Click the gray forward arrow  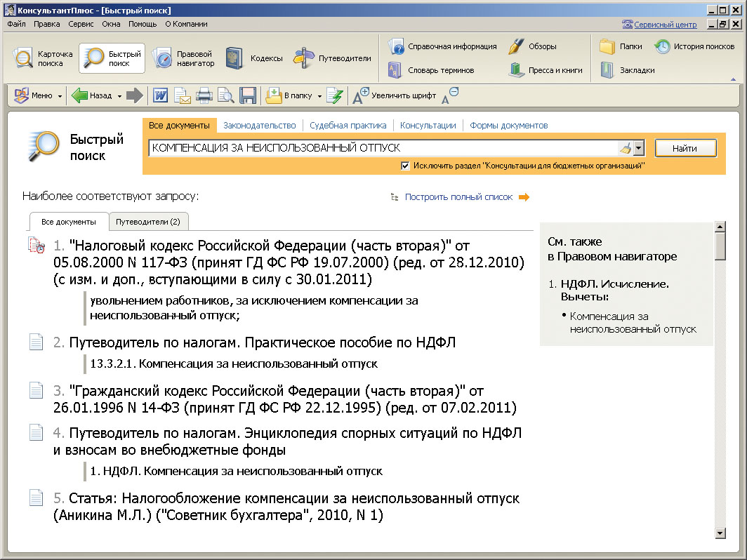pos(135,95)
